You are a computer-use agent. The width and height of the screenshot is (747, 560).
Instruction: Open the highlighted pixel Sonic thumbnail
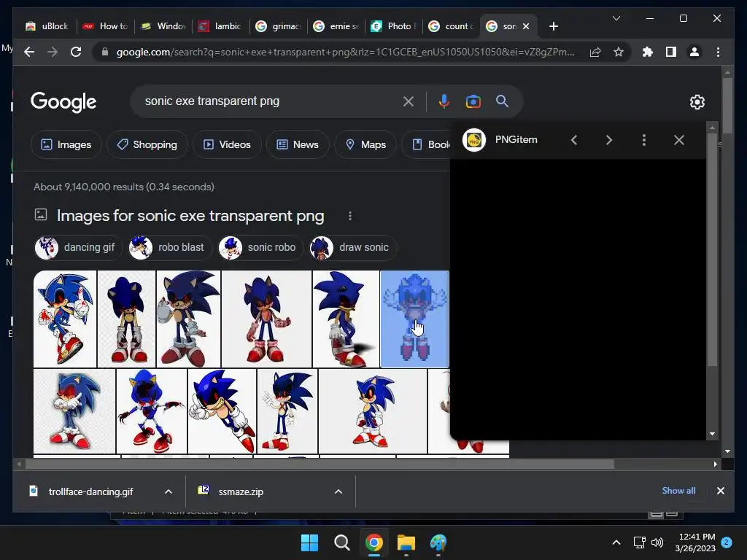pos(414,319)
